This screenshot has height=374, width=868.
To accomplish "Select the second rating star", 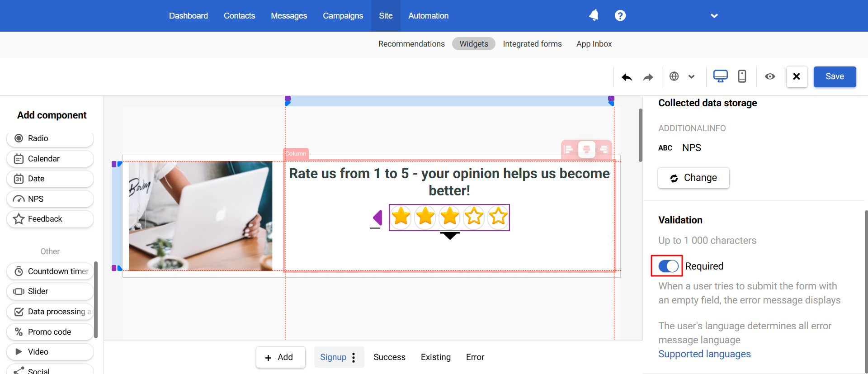I will (x=425, y=217).
